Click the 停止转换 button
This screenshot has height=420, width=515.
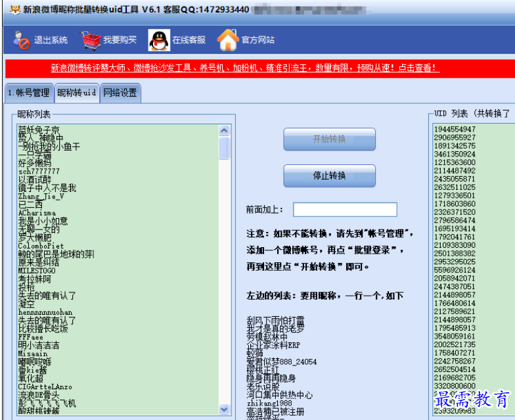(330, 175)
